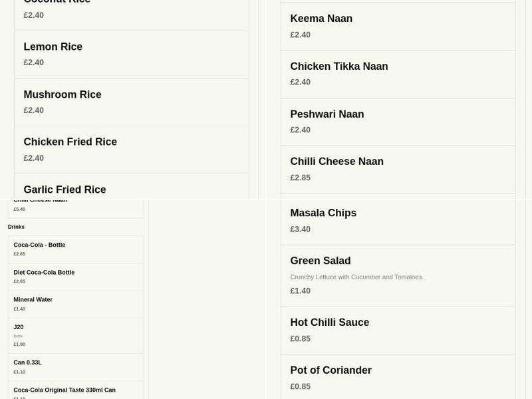
Task: Choose the Peshwari Naan item
Action: pyautogui.click(x=398, y=121)
